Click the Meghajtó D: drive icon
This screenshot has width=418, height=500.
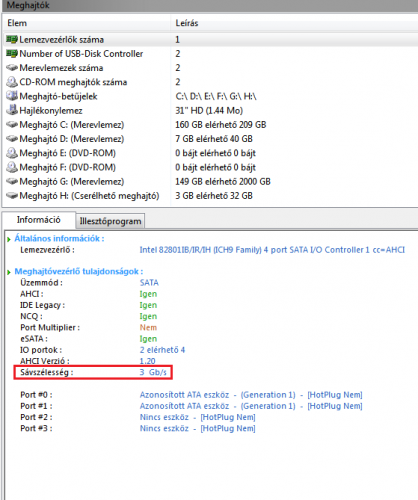click(x=12, y=139)
